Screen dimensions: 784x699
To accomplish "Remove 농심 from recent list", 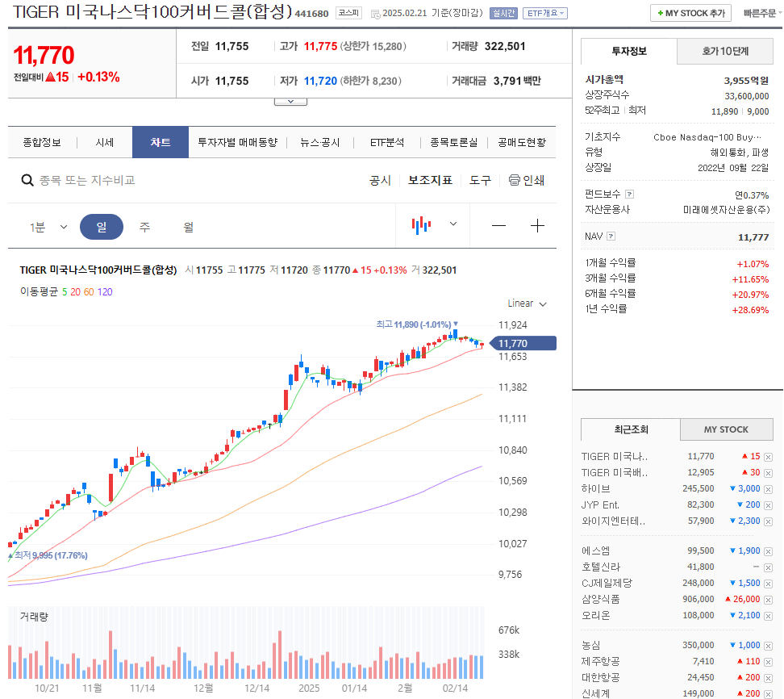I will pos(768,646).
